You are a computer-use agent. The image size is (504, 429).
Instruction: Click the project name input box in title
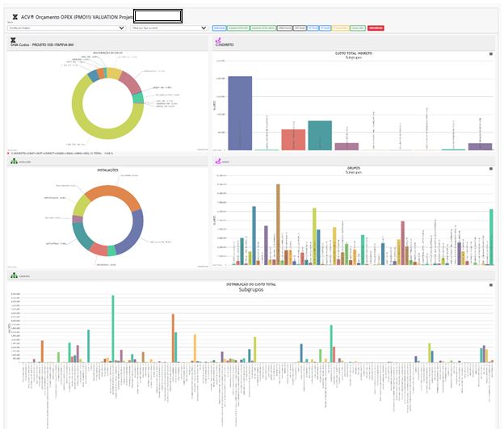coord(157,15)
